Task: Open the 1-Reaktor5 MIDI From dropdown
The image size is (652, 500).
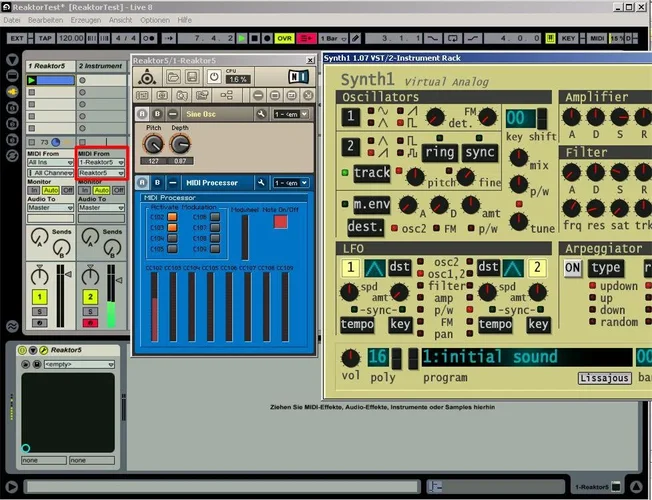Action: (101, 162)
